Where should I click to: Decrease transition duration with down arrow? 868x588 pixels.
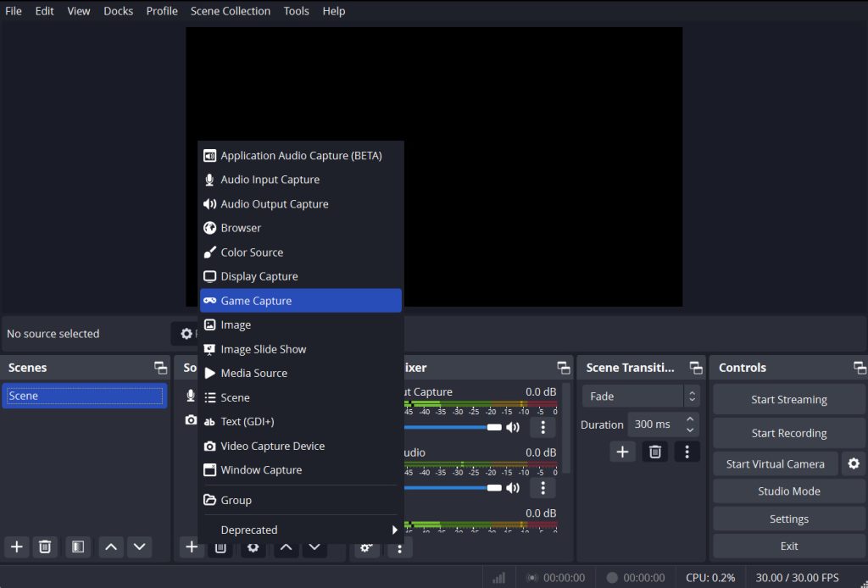690,430
